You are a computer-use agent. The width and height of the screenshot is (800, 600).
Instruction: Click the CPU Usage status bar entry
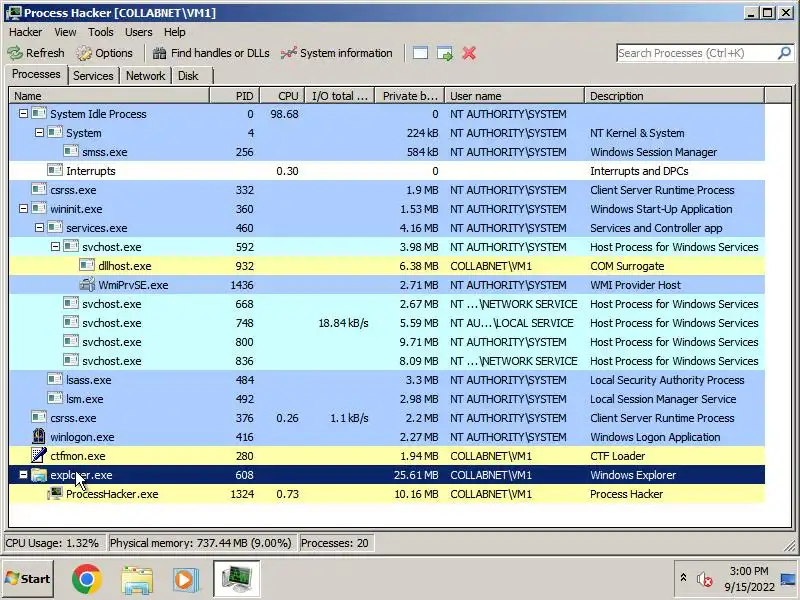coord(53,542)
